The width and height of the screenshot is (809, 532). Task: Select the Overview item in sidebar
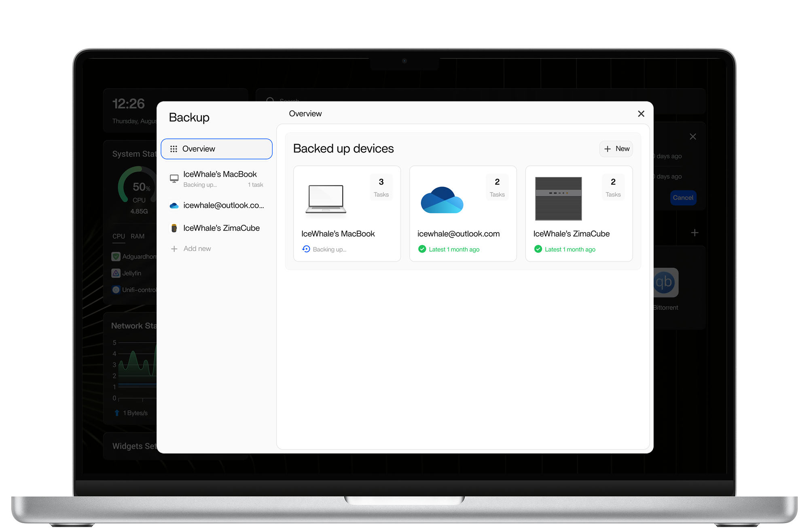point(216,149)
